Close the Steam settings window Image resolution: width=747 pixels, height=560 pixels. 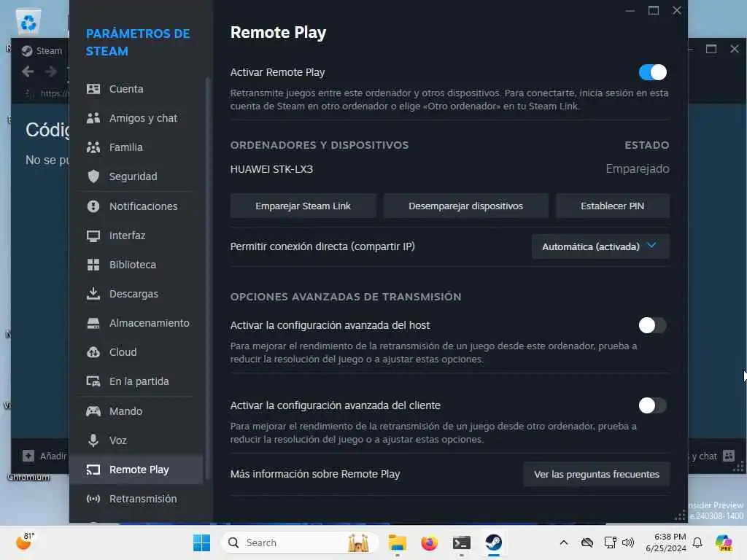pos(676,10)
